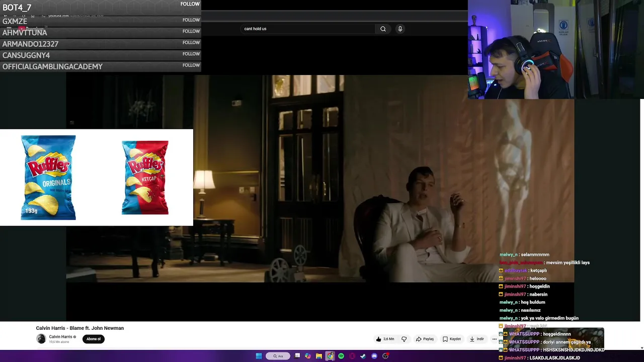The width and height of the screenshot is (644, 362).
Task: Open the Windows Start menu
Action: click(x=259, y=356)
